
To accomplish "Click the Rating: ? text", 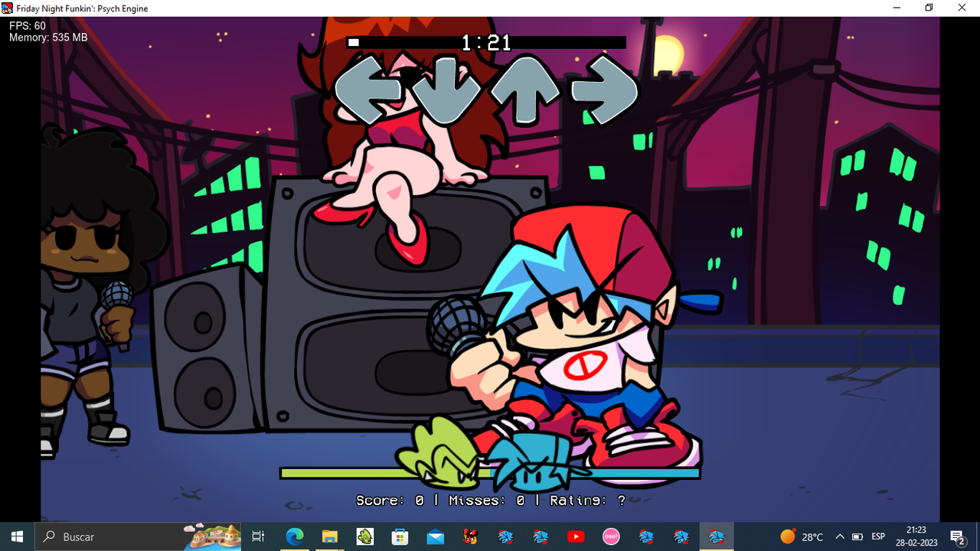I will [x=587, y=500].
